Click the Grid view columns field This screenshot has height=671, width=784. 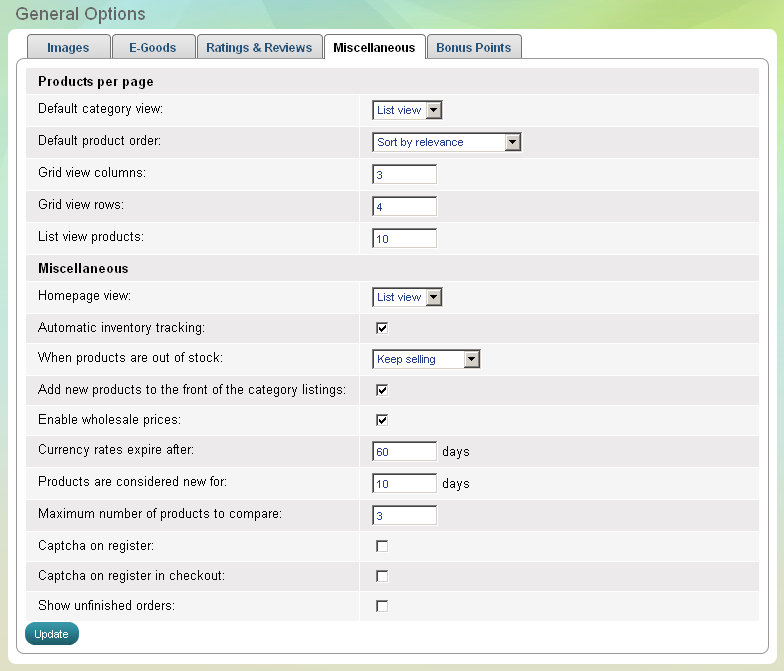tap(405, 175)
